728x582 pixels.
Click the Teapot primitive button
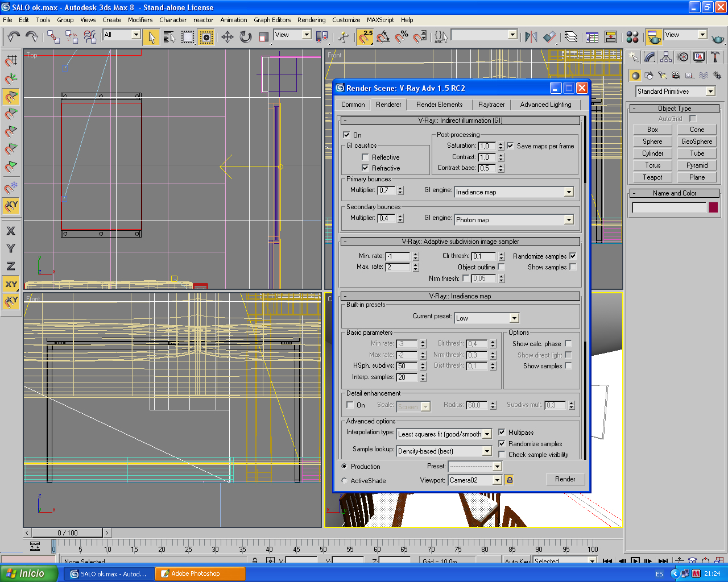[652, 177]
